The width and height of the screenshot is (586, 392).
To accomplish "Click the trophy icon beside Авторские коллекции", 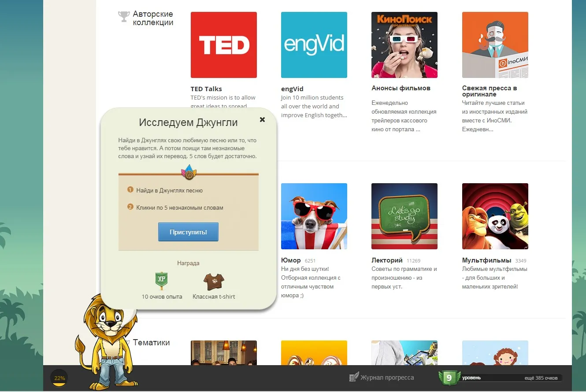I will [x=123, y=17].
